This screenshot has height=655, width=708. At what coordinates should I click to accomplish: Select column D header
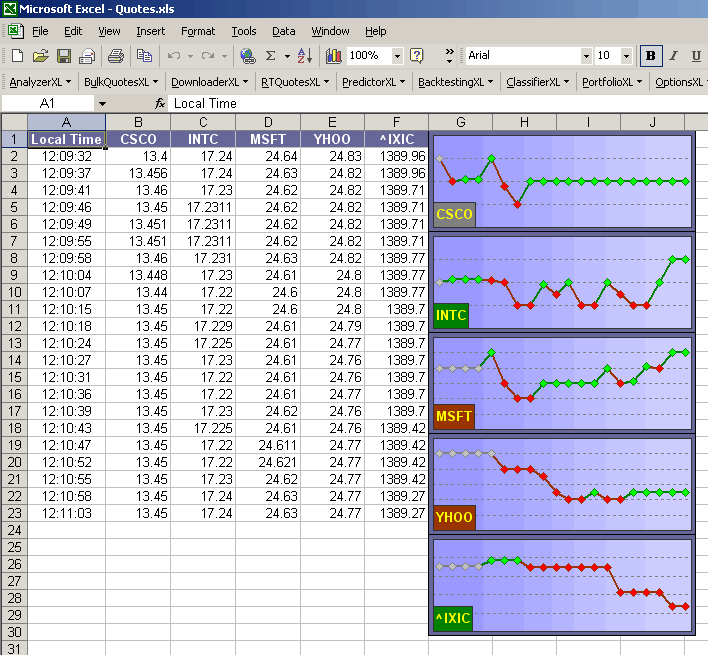coord(267,122)
